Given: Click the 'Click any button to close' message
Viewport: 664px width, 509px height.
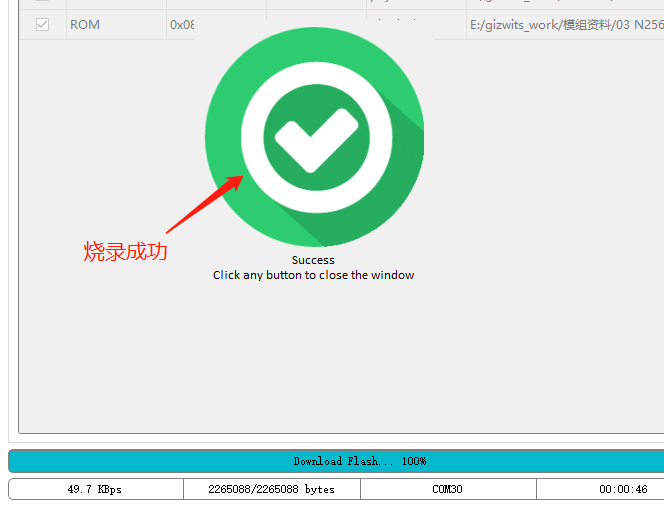Looking at the screenshot, I should tap(313, 275).
